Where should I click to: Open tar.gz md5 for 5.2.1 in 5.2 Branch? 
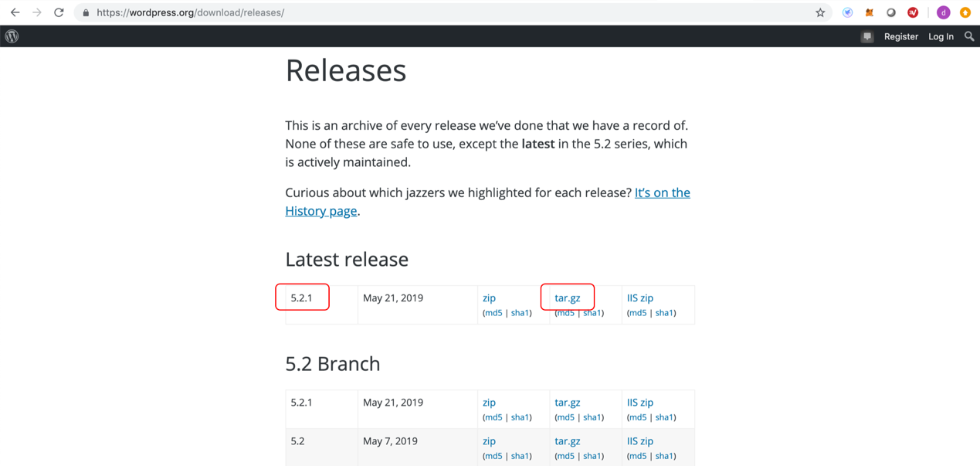tap(565, 417)
